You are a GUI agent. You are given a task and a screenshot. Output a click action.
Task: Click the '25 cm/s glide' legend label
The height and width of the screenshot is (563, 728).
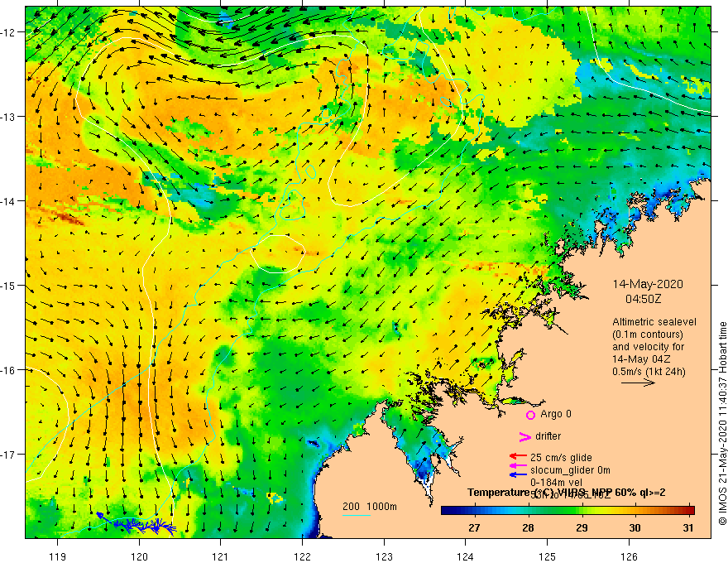(561, 458)
